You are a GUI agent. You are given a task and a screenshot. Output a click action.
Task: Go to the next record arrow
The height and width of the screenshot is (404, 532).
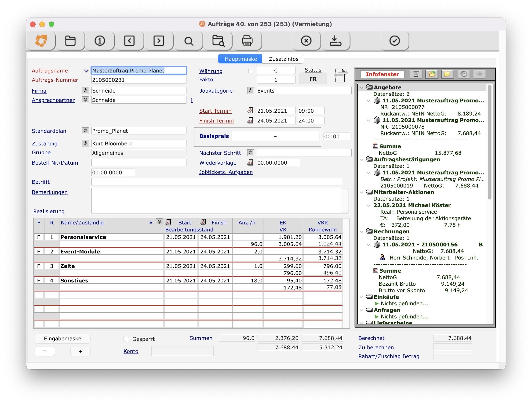click(159, 41)
